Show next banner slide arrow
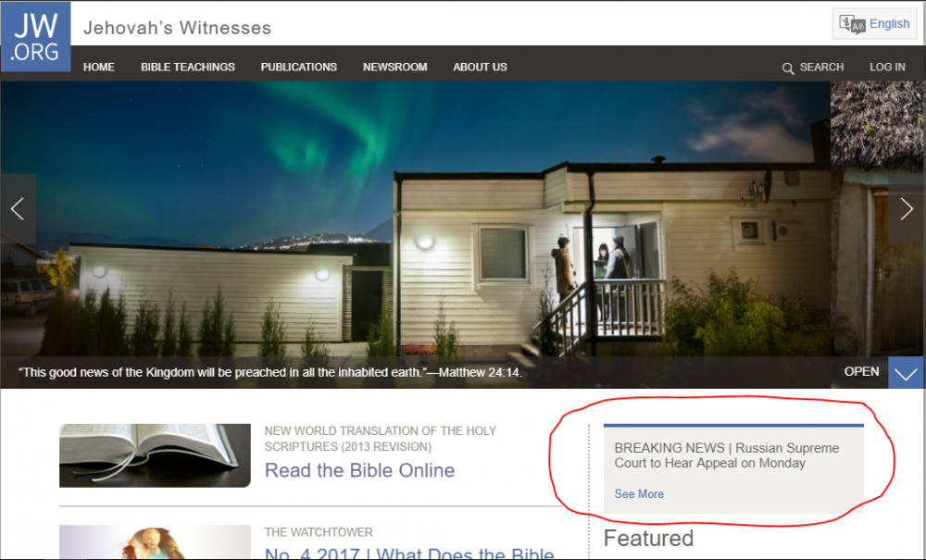 tap(907, 209)
